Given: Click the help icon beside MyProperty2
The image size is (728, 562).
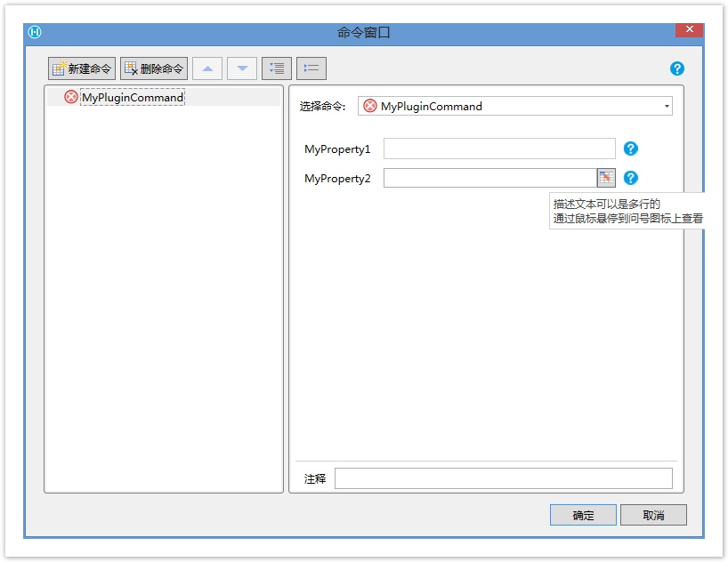Looking at the screenshot, I should (x=631, y=178).
